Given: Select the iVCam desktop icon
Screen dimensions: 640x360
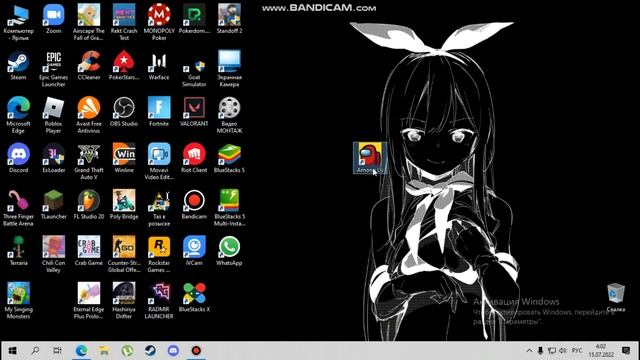Looking at the screenshot, I should [x=194, y=252].
